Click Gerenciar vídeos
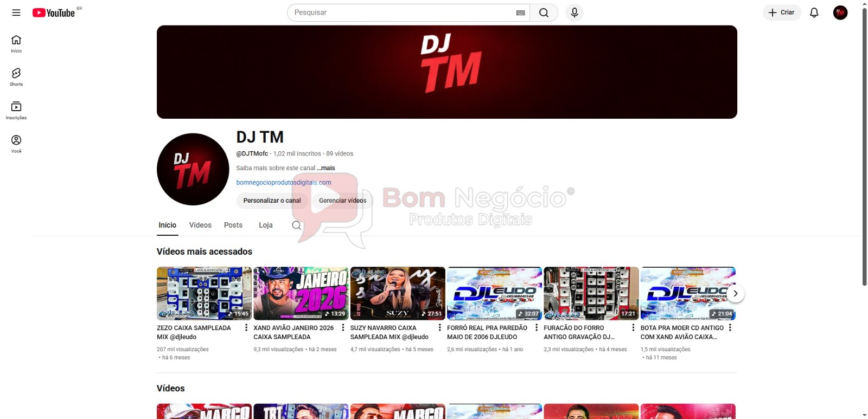 pyautogui.click(x=342, y=201)
